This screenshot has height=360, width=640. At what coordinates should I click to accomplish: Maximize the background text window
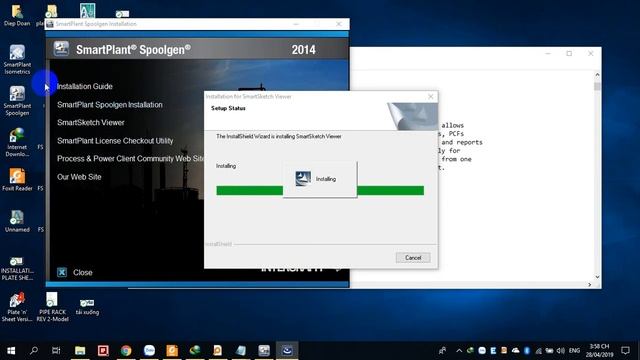point(569,53)
